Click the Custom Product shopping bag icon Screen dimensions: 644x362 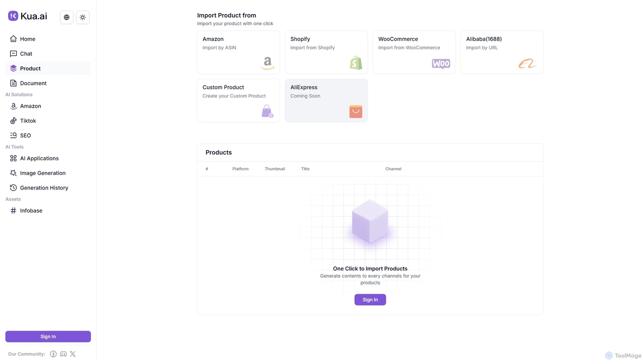(267, 111)
